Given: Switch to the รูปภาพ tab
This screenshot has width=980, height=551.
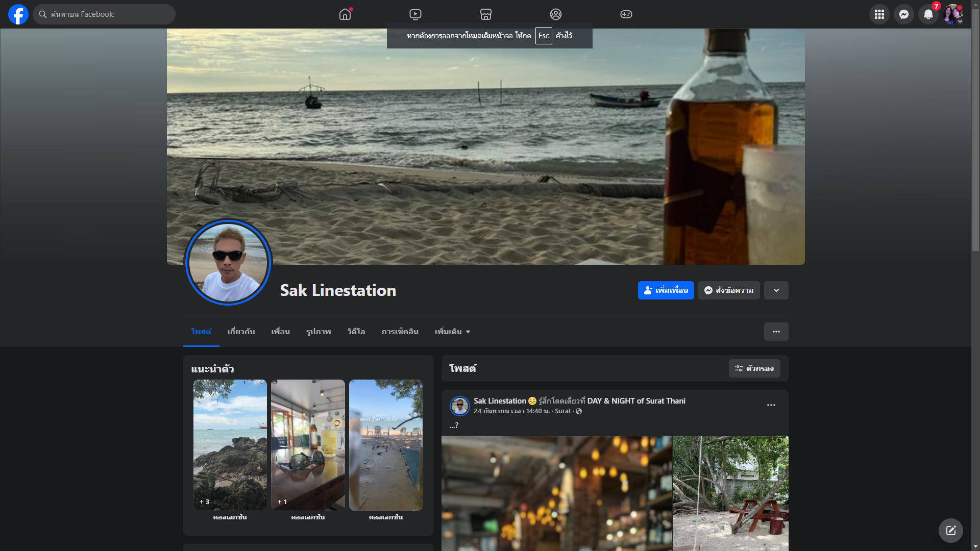Looking at the screenshot, I should pyautogui.click(x=318, y=332).
